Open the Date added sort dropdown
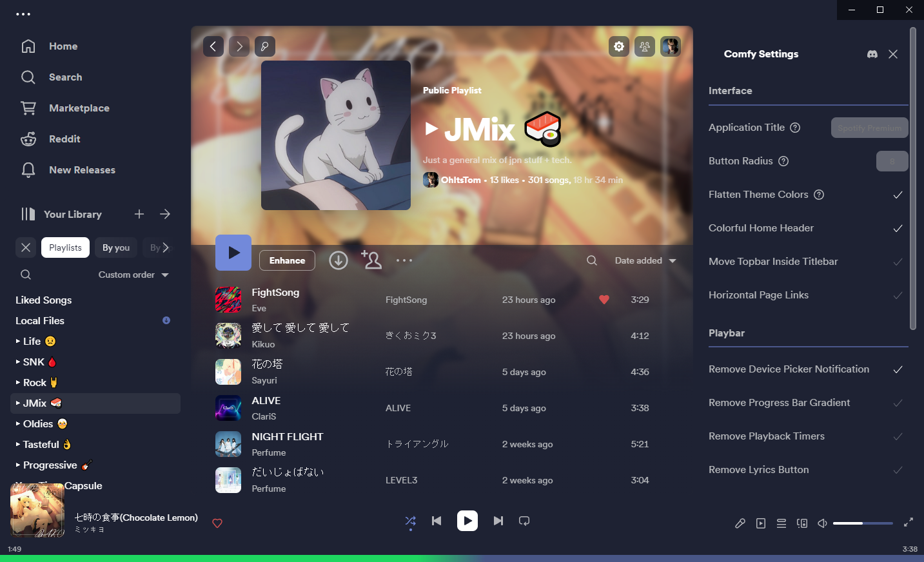Image resolution: width=924 pixels, height=562 pixels. click(x=645, y=260)
